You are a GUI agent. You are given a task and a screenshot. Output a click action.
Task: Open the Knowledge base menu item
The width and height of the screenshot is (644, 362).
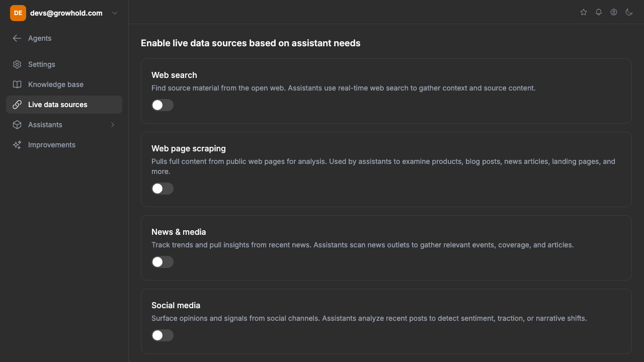(56, 84)
